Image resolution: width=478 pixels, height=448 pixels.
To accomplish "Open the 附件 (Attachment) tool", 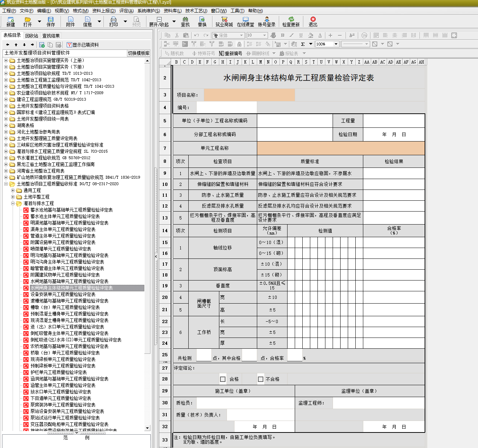I will click(70, 22).
